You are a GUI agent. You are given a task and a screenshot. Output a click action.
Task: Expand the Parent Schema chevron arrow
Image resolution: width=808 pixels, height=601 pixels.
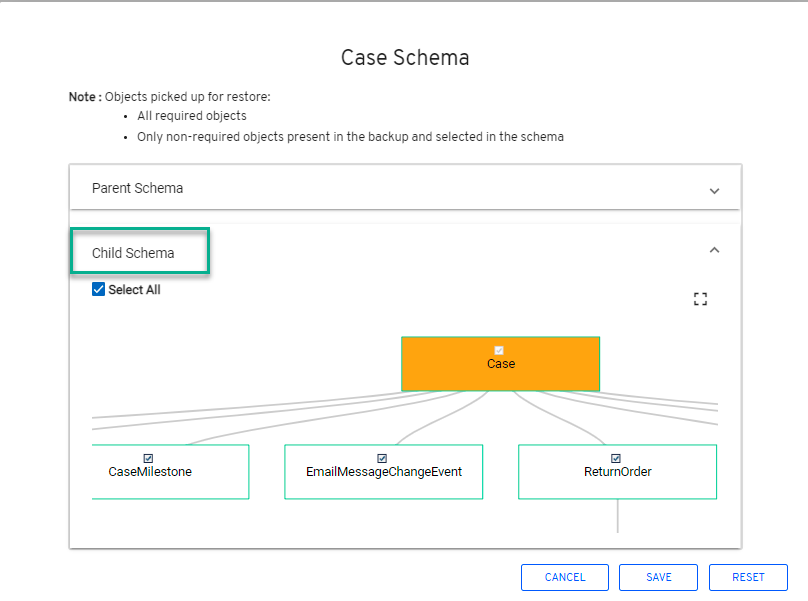pyautogui.click(x=714, y=190)
